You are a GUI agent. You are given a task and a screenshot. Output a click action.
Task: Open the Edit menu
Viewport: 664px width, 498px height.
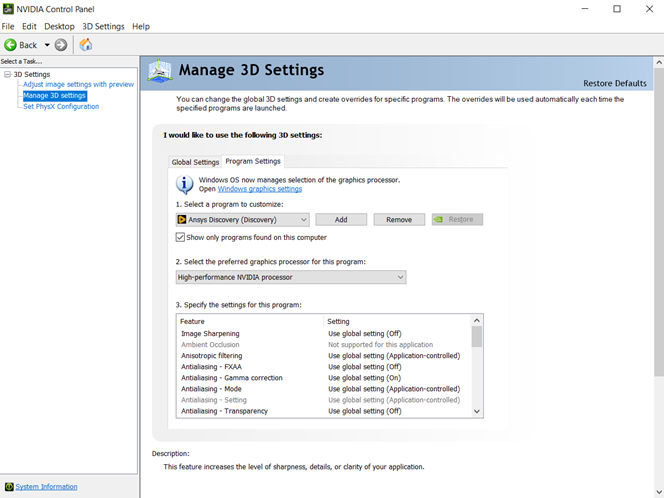click(29, 26)
